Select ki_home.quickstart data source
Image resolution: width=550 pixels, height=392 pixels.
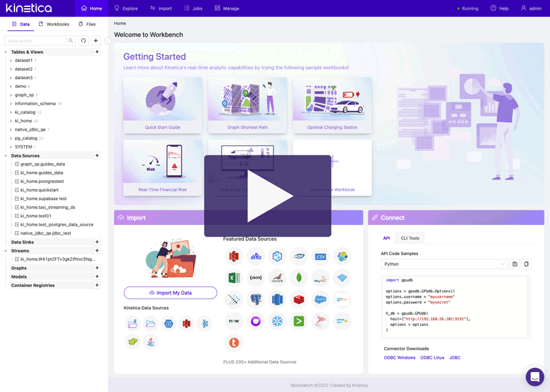39,190
